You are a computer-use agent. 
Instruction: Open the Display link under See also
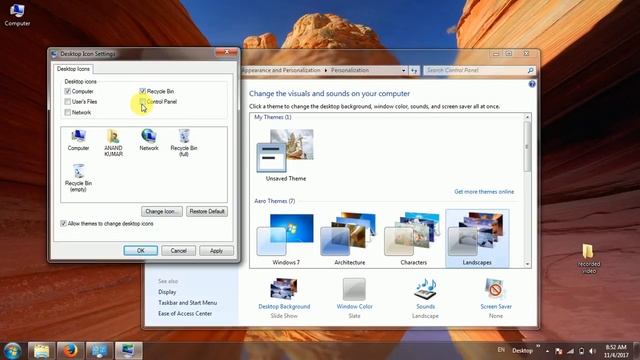coord(167,292)
